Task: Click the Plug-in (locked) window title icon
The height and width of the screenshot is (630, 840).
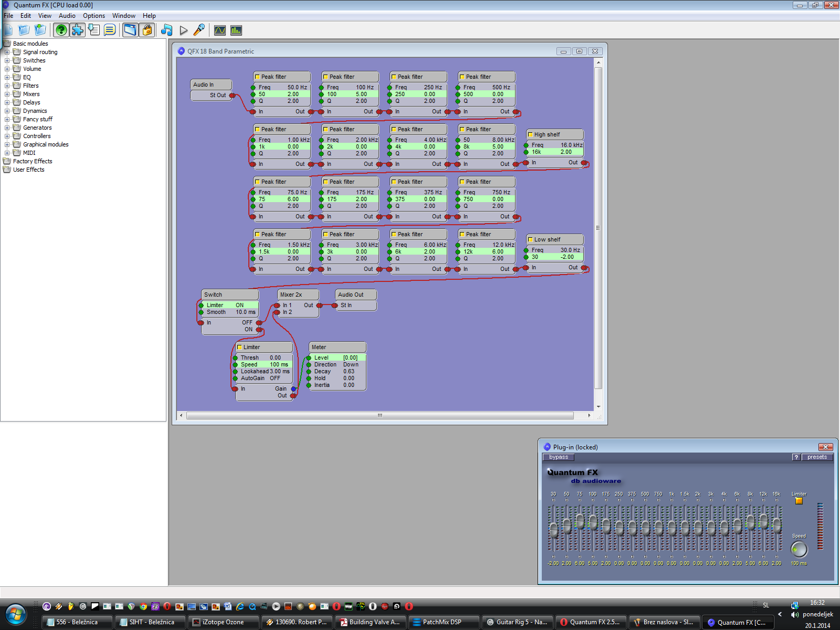Action: pyautogui.click(x=547, y=447)
